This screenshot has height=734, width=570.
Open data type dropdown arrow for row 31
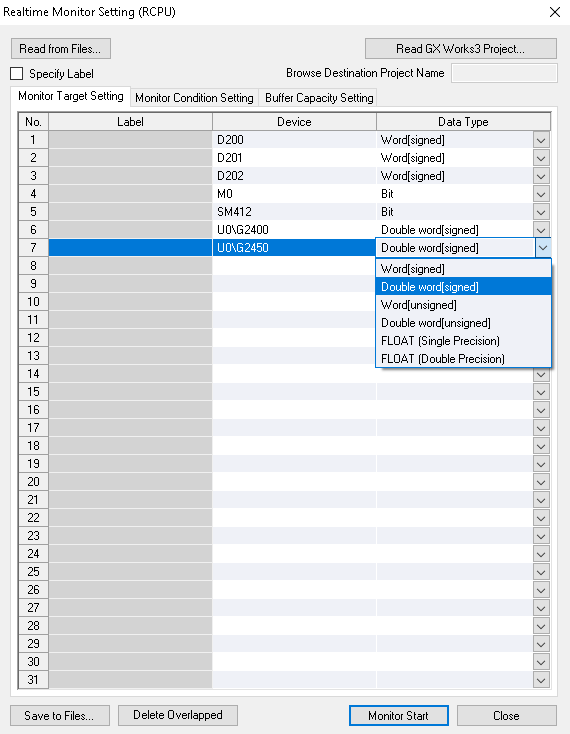[541, 680]
